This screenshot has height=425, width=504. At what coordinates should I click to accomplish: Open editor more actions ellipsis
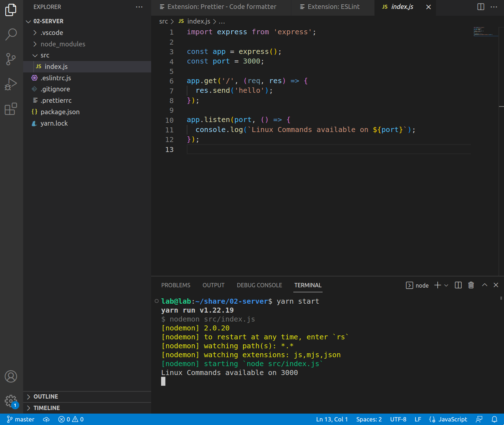pos(494,7)
